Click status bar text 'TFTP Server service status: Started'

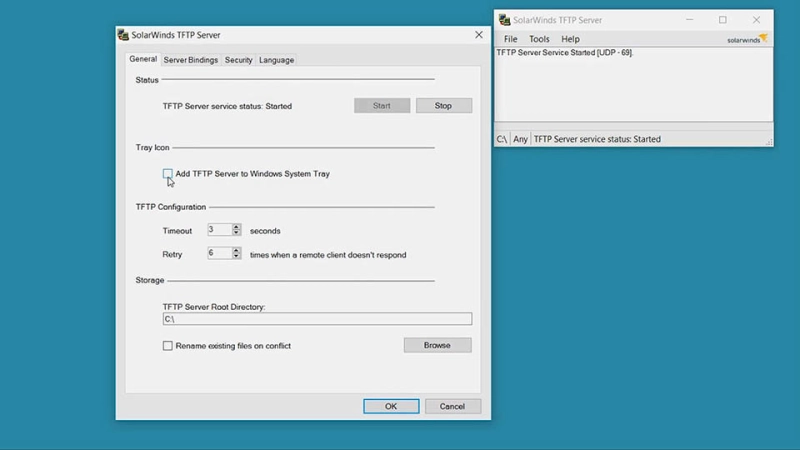597,139
